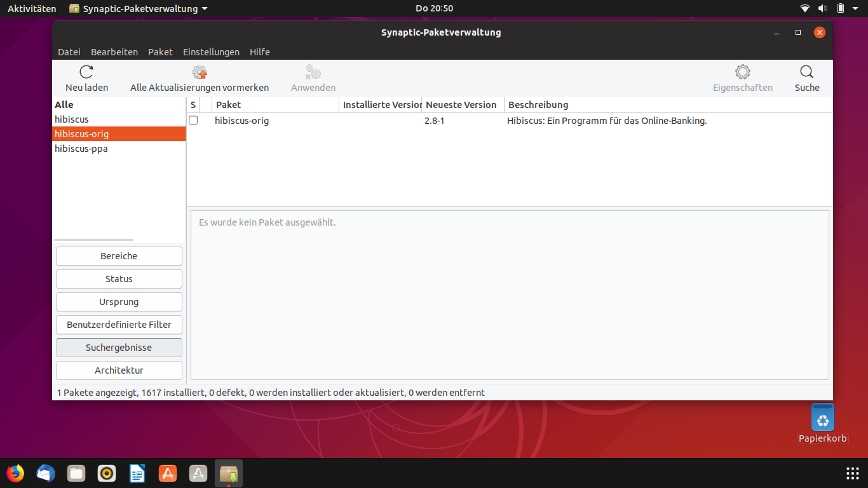The height and width of the screenshot is (488, 868).
Task: Click the Anwenden gears icon
Action: 313,72
